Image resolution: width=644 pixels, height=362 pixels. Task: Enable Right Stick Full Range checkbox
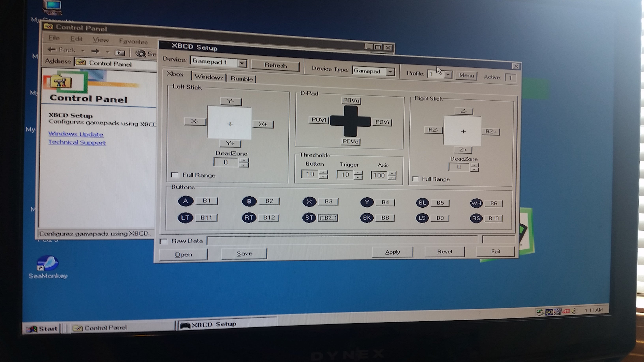click(416, 179)
